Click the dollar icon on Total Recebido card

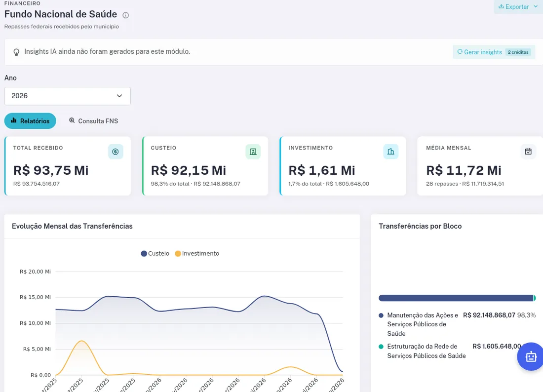point(116,152)
